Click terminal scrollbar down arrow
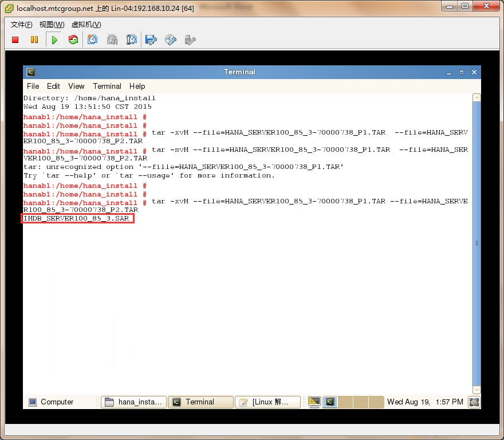Viewport: 504px width, 440px height. [477, 390]
